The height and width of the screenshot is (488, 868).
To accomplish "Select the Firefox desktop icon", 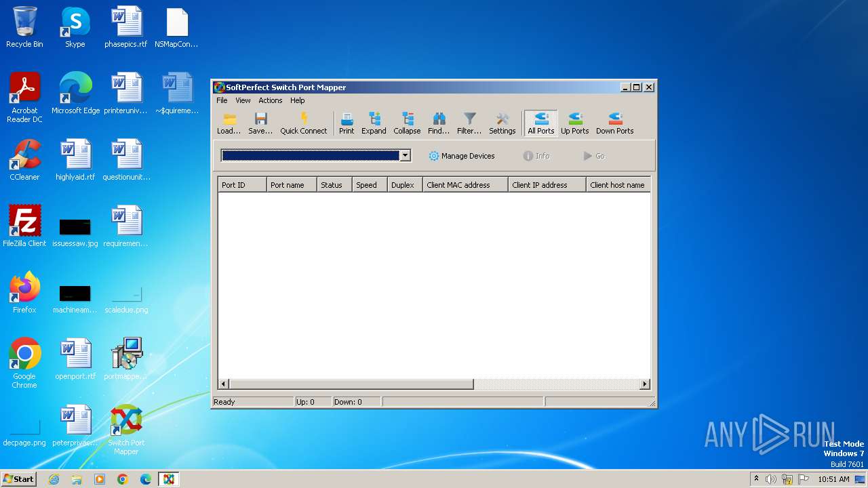I will pyautogui.click(x=24, y=293).
